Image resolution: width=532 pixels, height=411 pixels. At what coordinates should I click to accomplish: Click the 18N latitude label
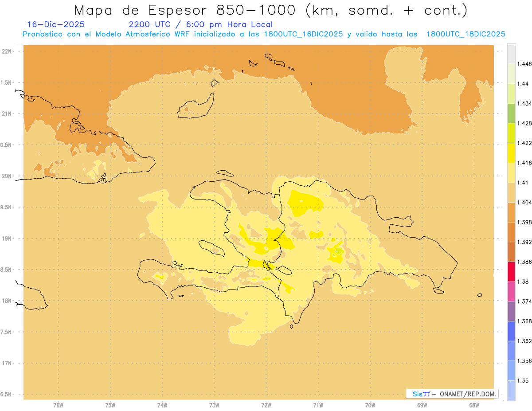pos(6,301)
